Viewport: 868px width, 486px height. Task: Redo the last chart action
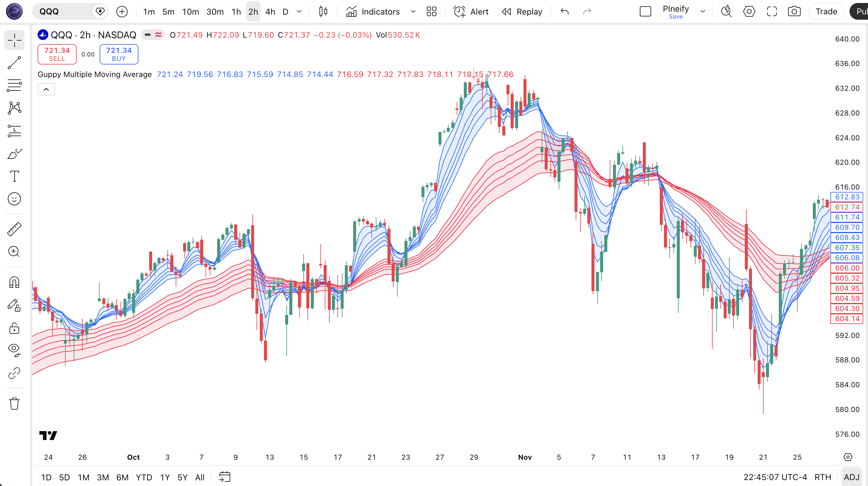point(587,11)
